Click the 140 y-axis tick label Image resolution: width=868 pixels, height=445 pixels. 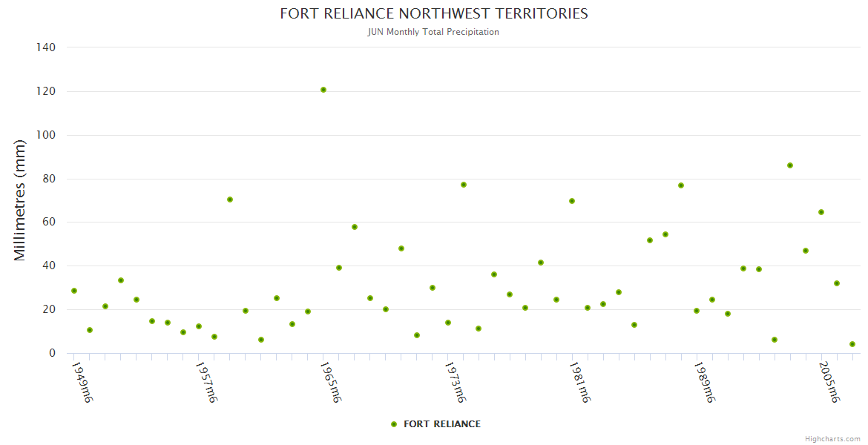point(46,47)
